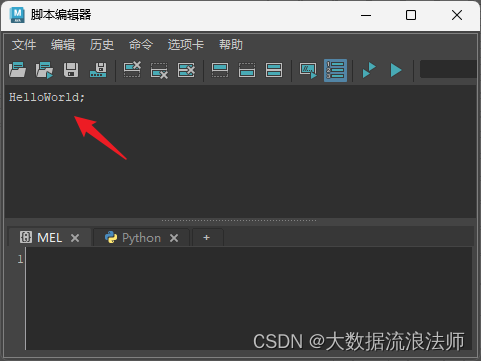Click the Source Script icon
Screen dimensions: 481x361
[44, 70]
